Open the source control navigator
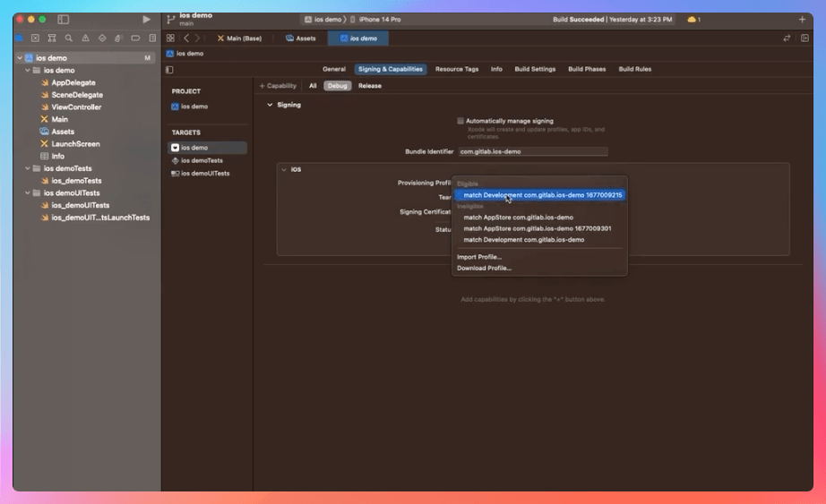This screenshot has width=826, height=504. click(x=35, y=38)
